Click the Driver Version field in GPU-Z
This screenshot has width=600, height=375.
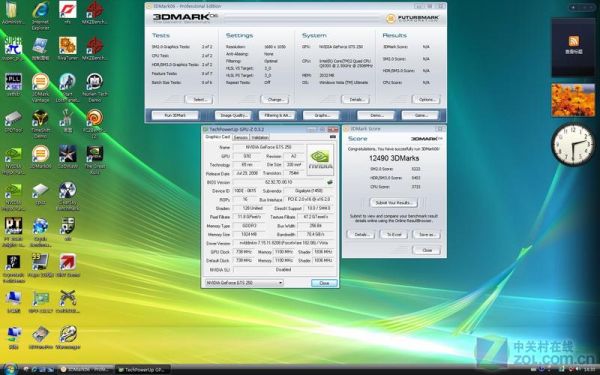pyautogui.click(x=284, y=243)
